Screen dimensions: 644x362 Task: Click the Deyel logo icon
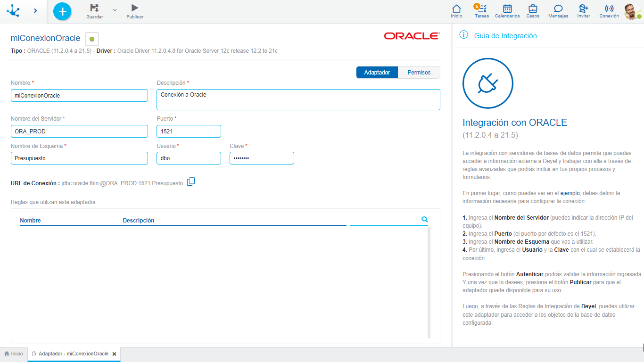click(x=13, y=10)
